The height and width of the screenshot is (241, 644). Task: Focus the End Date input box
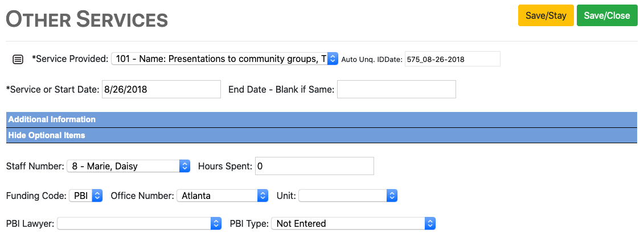pos(396,89)
